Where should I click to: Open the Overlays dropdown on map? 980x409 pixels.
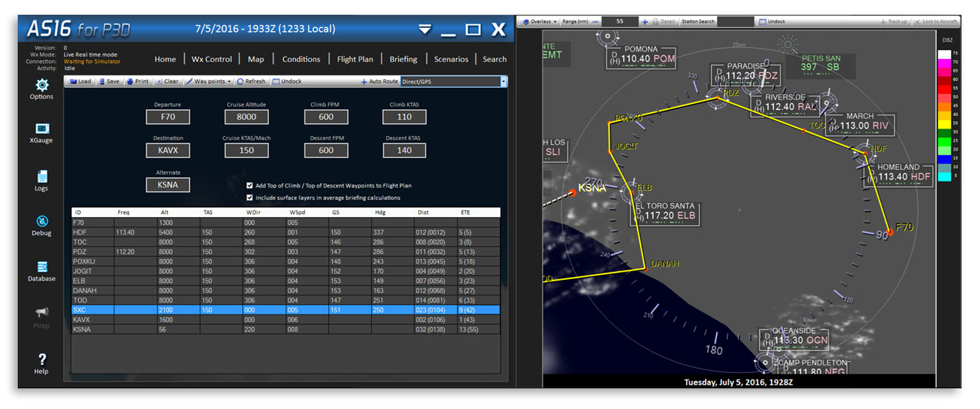click(x=540, y=21)
